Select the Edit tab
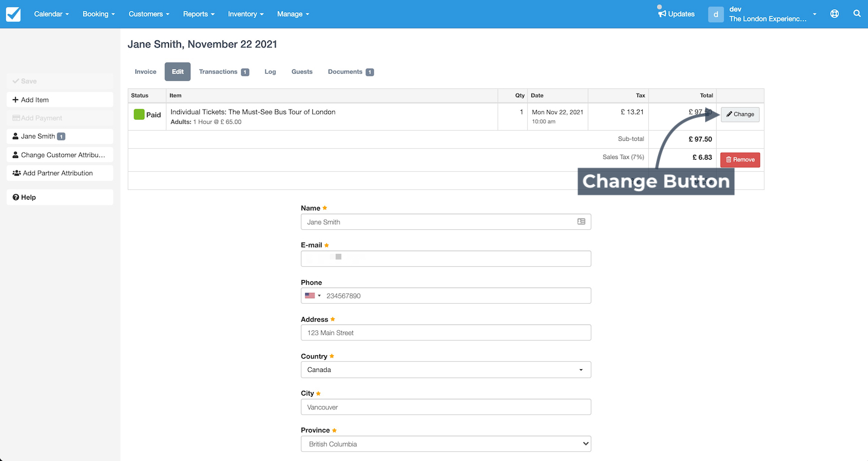868x461 pixels. 177,71
